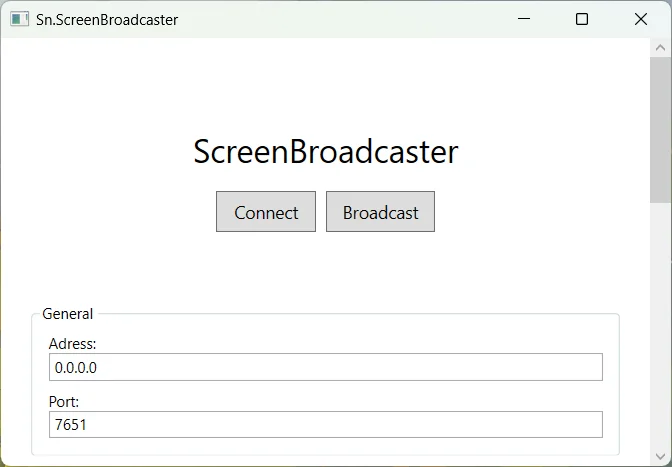
Task: Minimize the ScreenBroadcaster window
Action: [x=524, y=19]
